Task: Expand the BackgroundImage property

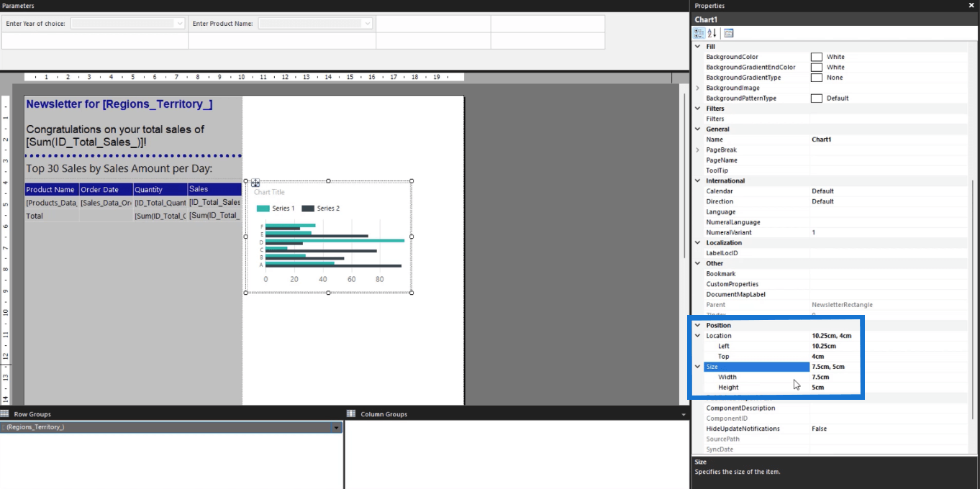Action: coord(697,88)
